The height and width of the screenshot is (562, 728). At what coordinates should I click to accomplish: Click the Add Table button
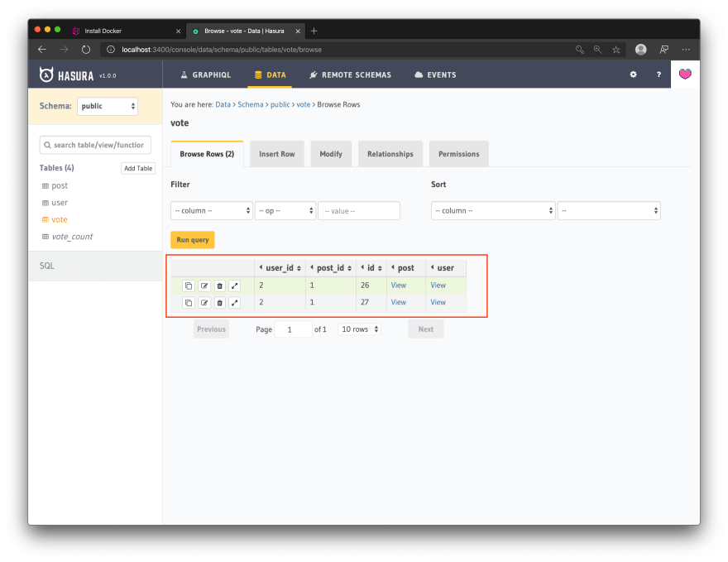pos(138,168)
